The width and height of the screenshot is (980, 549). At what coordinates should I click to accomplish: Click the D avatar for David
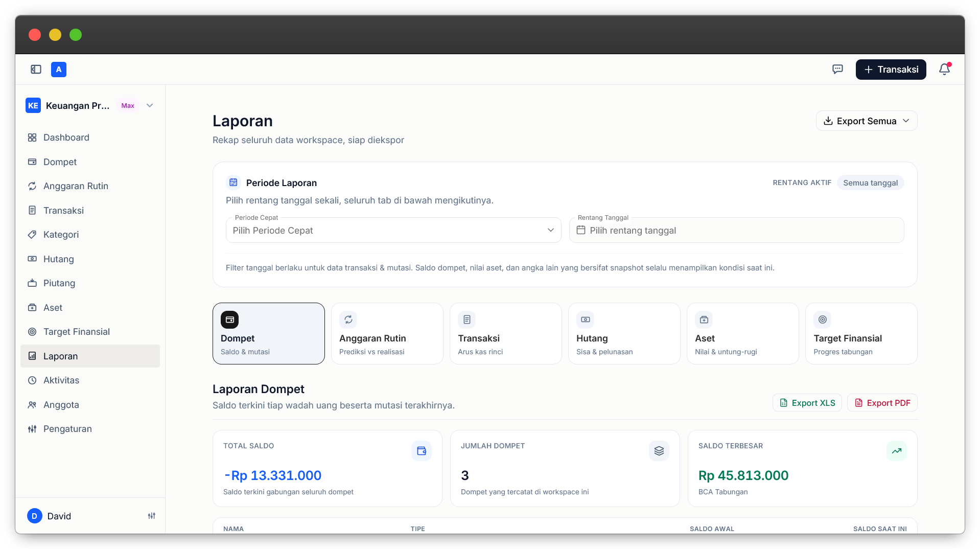[34, 516]
